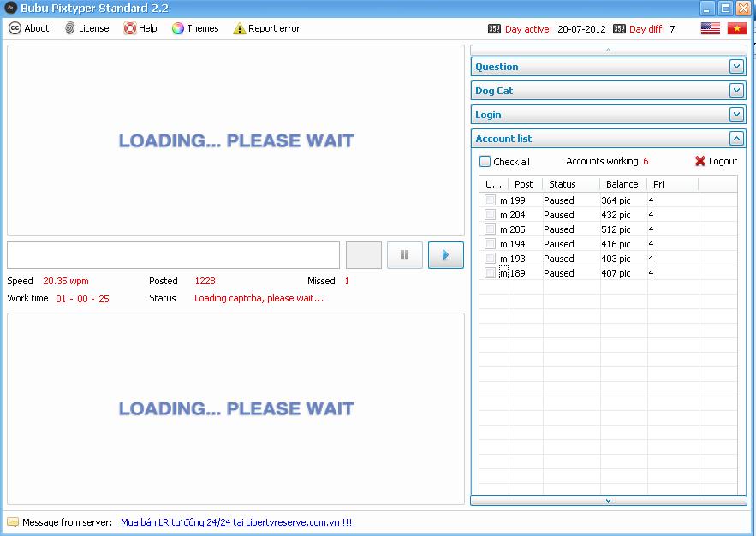Open the License fingerprint item
The width and height of the screenshot is (756, 536).
[70, 28]
